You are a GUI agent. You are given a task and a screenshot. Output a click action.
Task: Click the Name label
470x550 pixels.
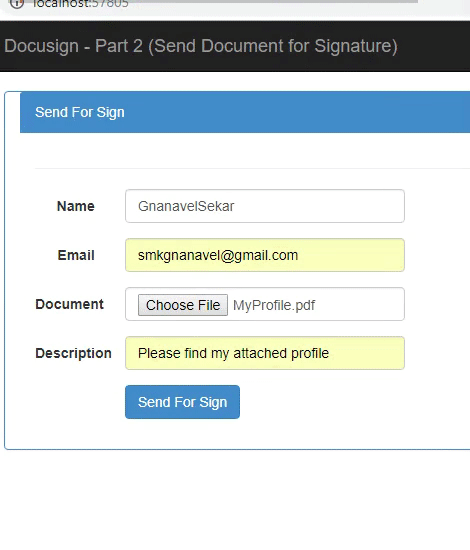[76, 206]
